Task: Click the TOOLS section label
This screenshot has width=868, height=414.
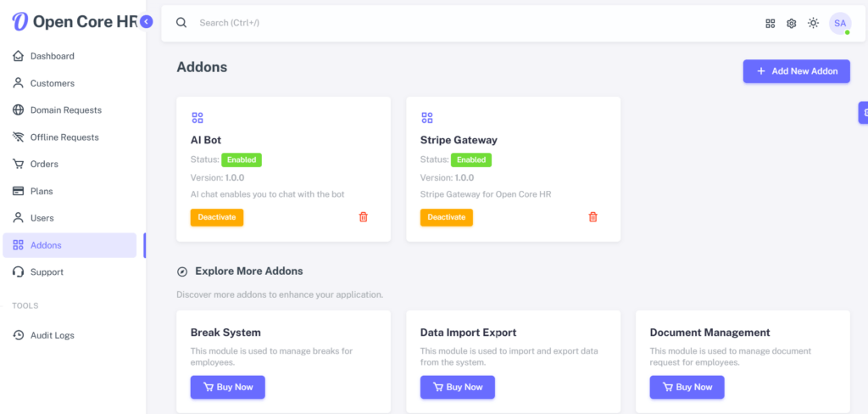Action: click(25, 305)
